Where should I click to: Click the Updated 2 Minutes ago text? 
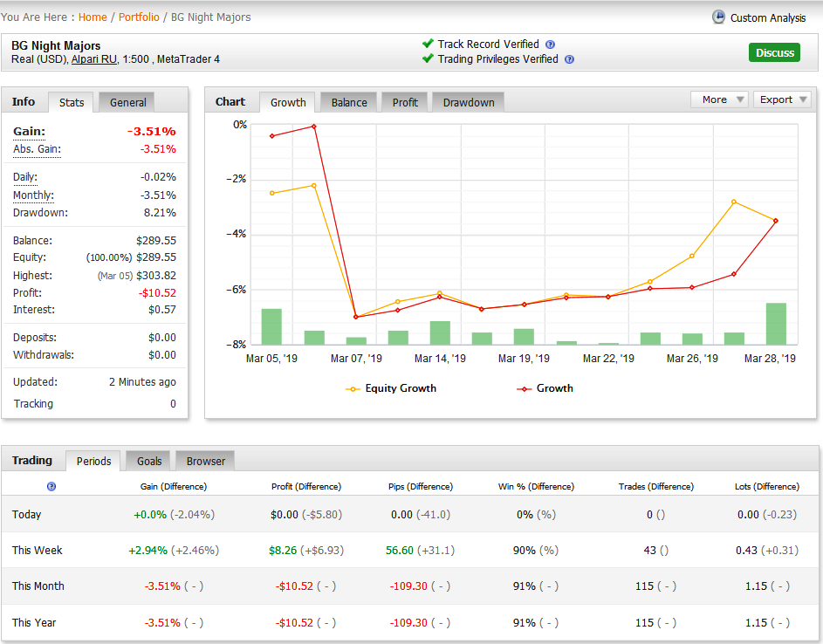142,382
